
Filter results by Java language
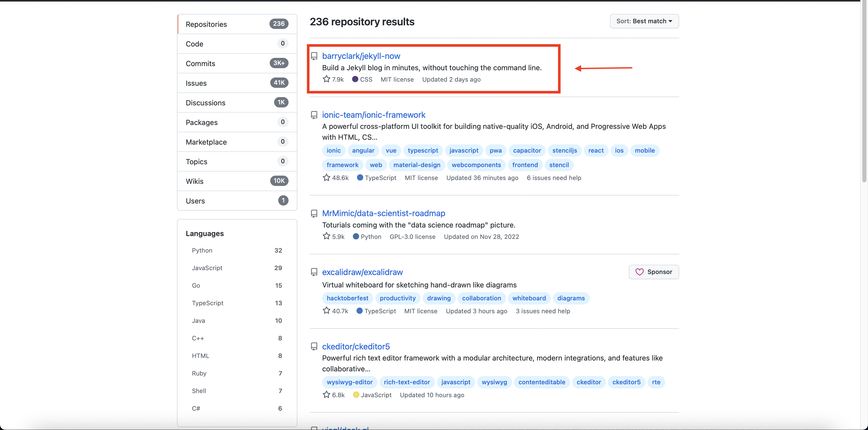tap(237, 320)
